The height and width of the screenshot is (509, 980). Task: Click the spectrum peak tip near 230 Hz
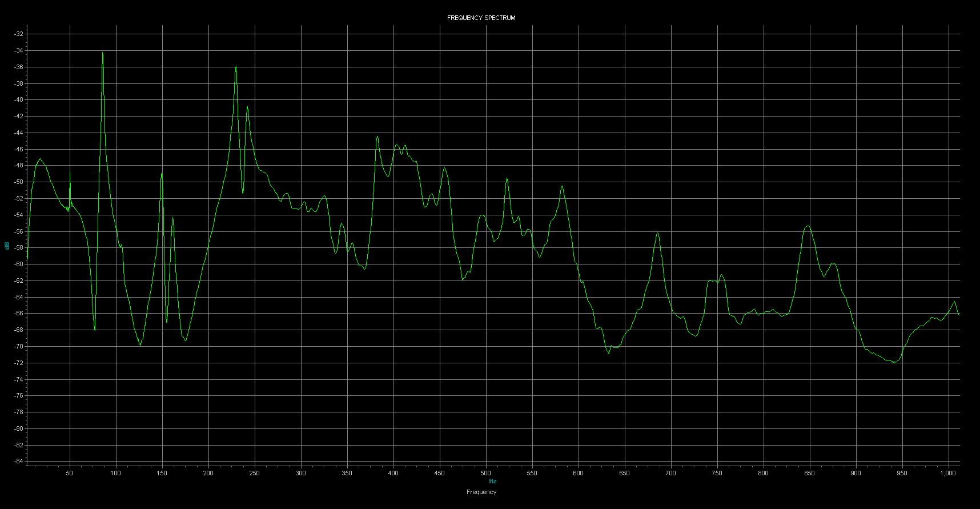[236, 67]
